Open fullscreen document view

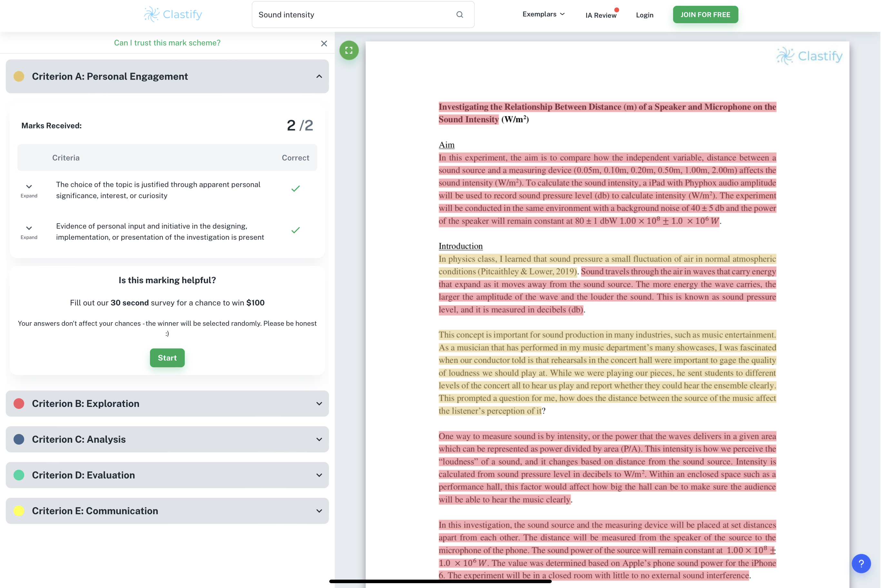[349, 50]
